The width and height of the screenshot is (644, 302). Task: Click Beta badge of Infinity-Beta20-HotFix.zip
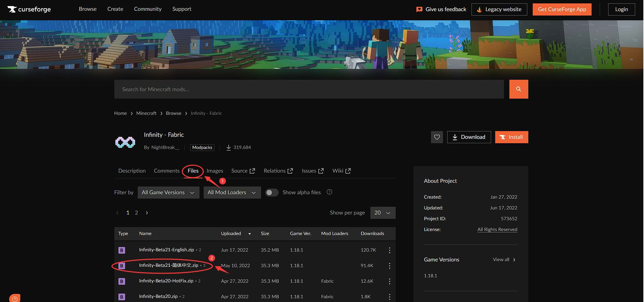[122, 281]
